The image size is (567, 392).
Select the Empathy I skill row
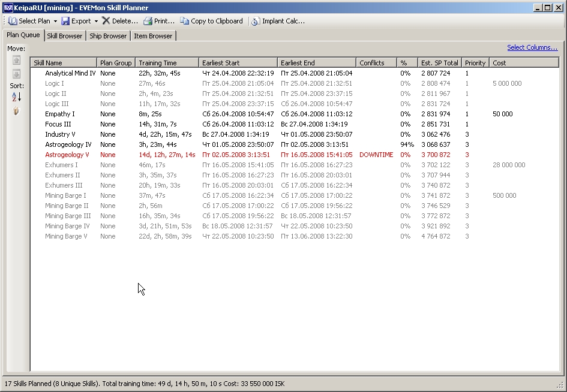295,114
